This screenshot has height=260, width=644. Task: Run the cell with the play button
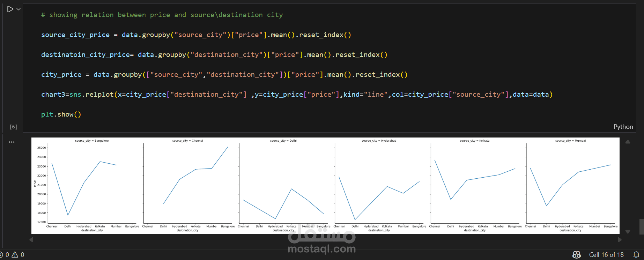coord(10,9)
